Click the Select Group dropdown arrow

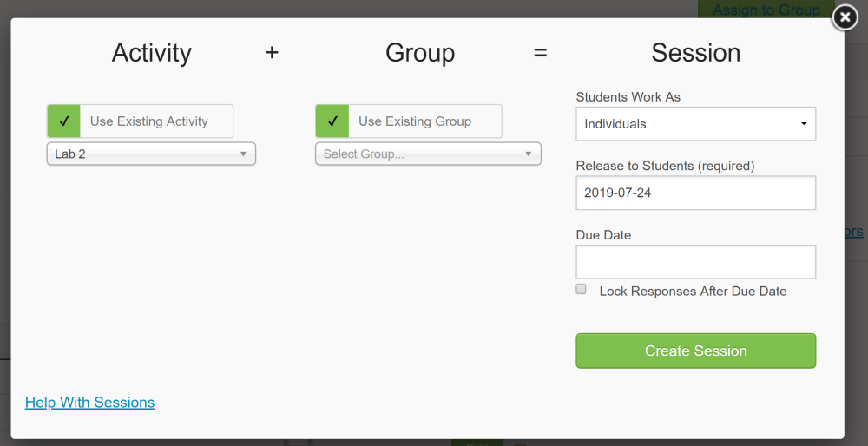pos(529,154)
